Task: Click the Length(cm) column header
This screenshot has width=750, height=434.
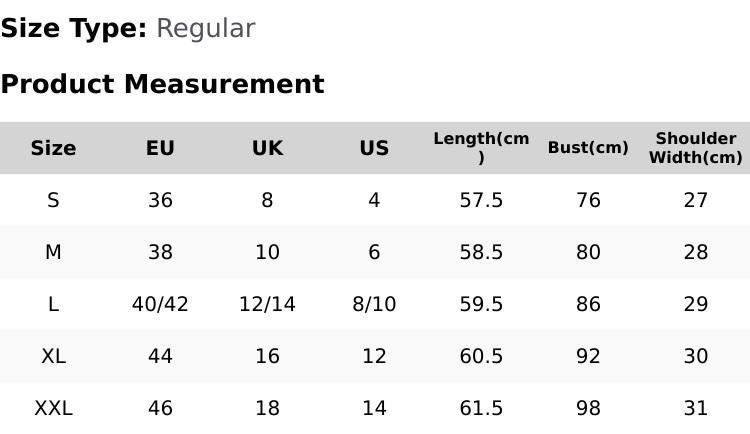Action: click(481, 148)
